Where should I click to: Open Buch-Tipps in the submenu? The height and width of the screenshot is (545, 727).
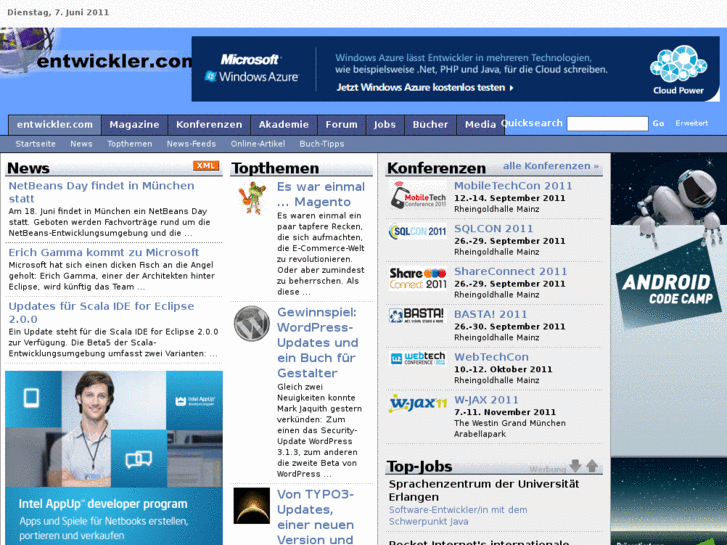pyautogui.click(x=322, y=144)
